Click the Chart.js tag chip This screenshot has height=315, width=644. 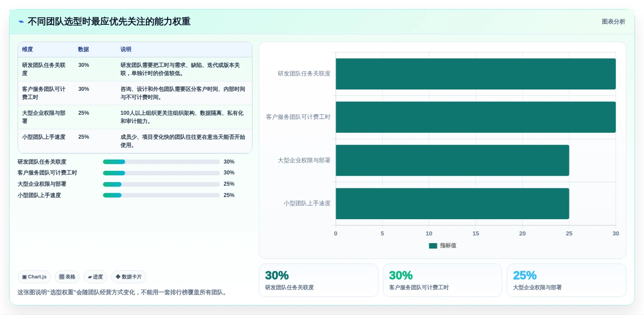point(34,277)
